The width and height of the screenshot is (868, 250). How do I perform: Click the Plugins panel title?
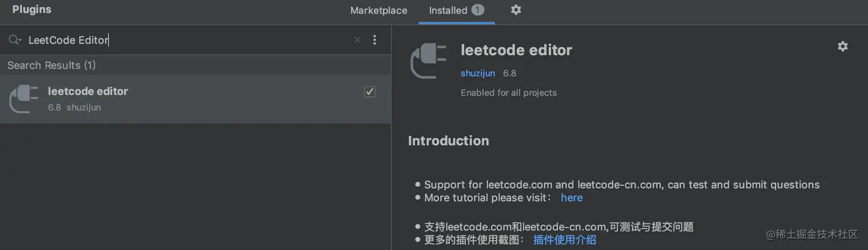pyautogui.click(x=32, y=10)
